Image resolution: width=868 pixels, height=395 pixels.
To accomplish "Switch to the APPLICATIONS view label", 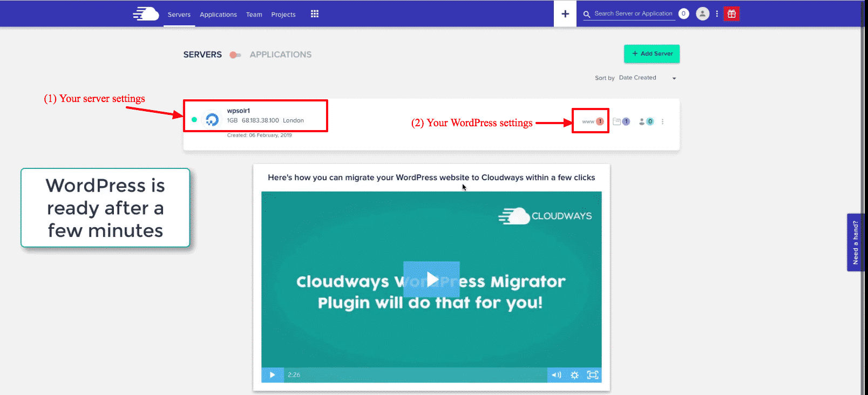I will coord(281,55).
